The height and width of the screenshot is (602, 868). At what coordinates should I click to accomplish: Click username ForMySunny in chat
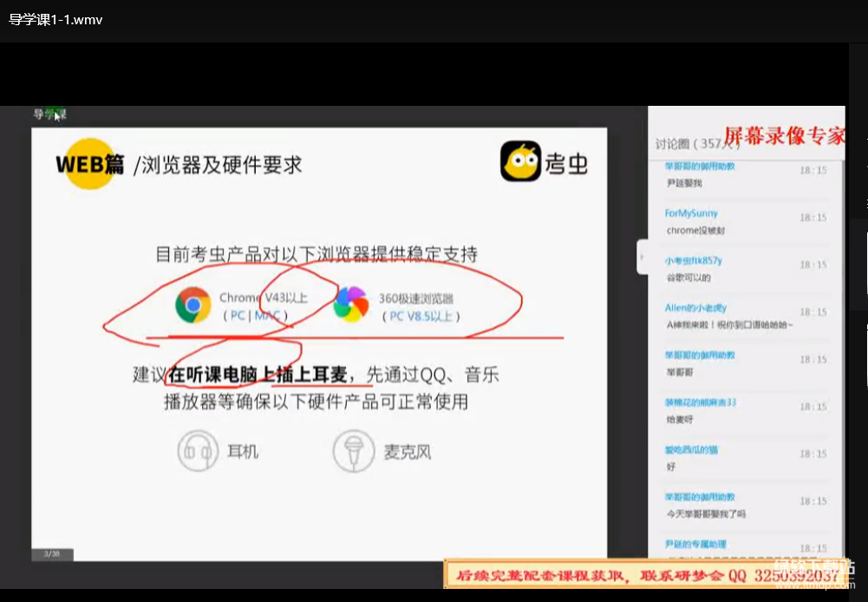pyautogui.click(x=691, y=213)
